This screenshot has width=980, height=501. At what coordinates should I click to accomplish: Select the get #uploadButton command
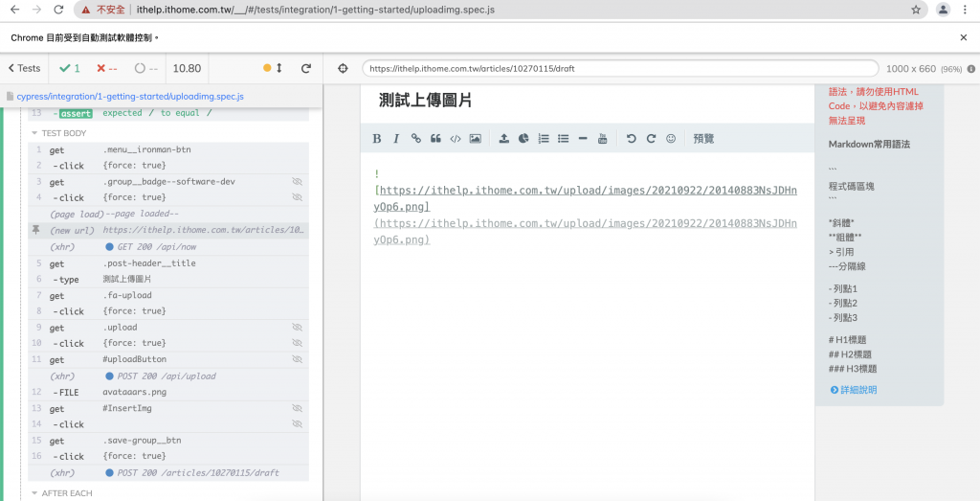click(x=168, y=359)
